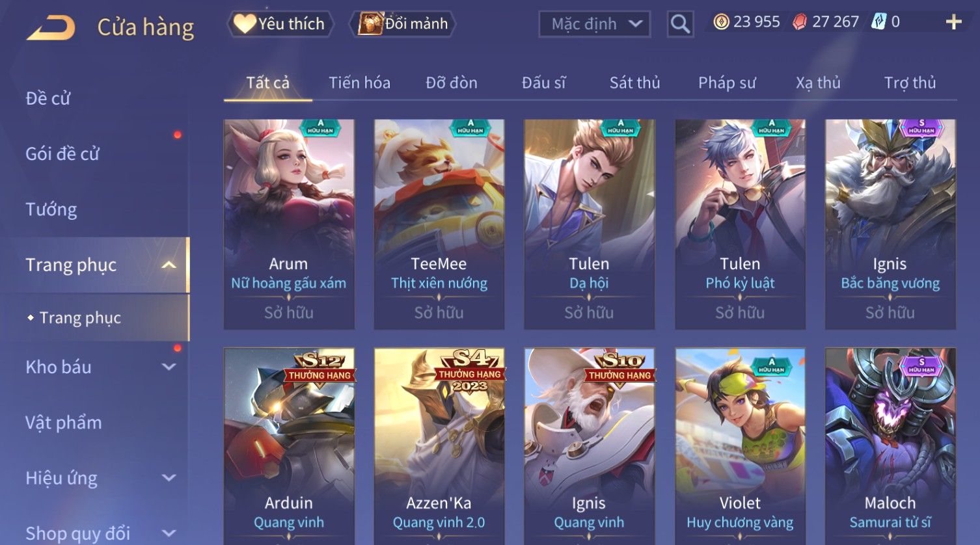Open Violet Huy chương vàng skin card
This screenshot has height=545, width=980.
click(x=740, y=446)
